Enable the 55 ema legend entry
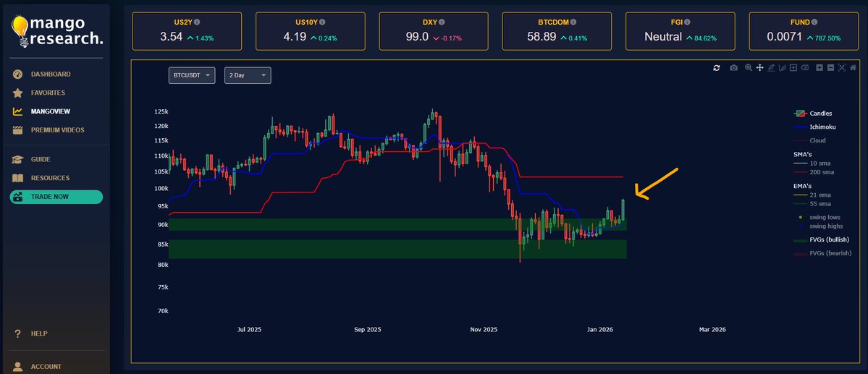This screenshot has height=374, width=868. coord(812,203)
